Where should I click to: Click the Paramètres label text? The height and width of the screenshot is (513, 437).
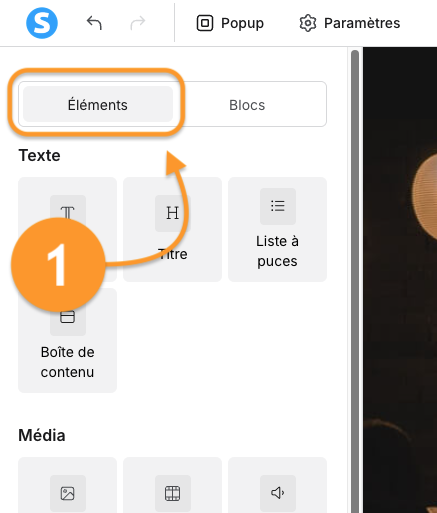pos(362,23)
